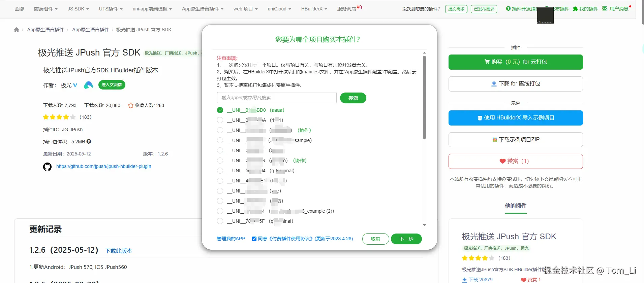Viewport: 644px width, 283px height.
Task: Select the project ending 04 (q-terminal)
Action: coord(220,171)
